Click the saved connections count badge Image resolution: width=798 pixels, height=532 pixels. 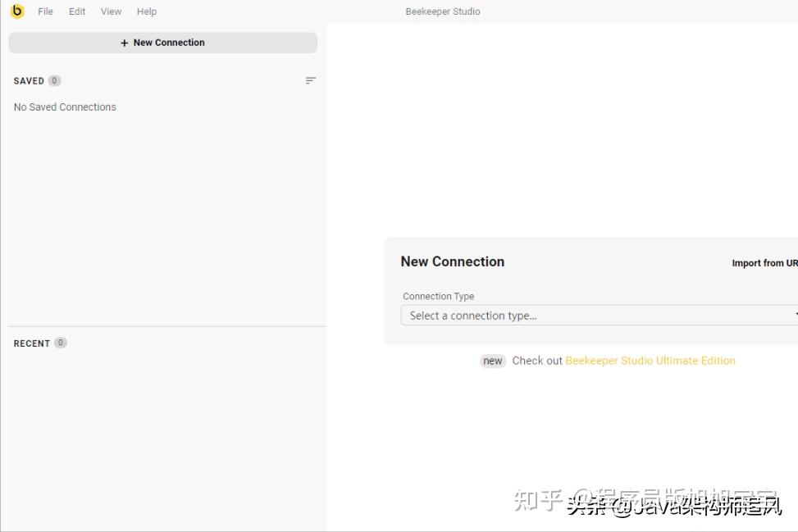point(54,80)
